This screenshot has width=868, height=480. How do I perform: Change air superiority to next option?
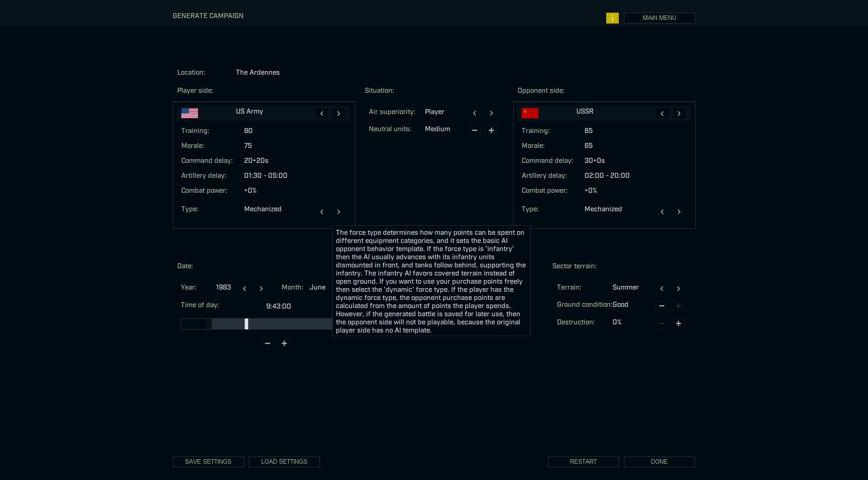[491, 113]
